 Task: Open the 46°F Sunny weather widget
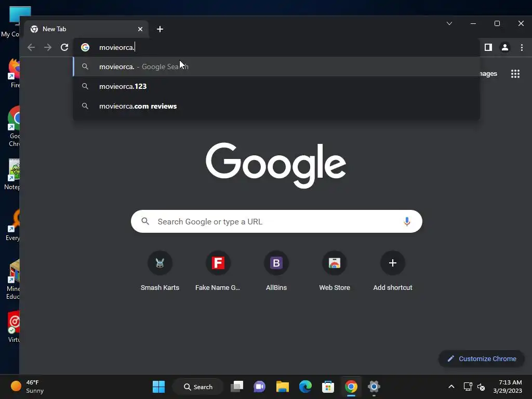[x=27, y=387]
